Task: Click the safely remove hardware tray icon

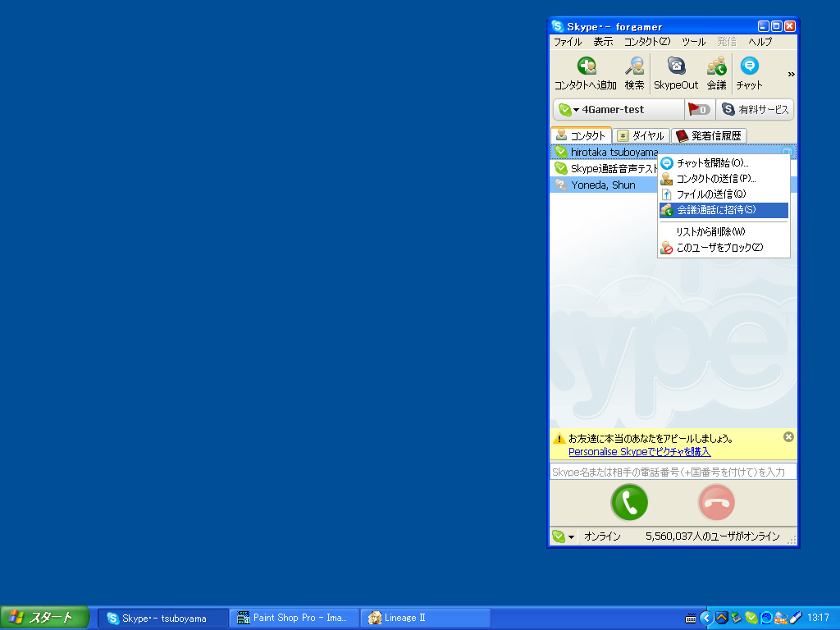Action: click(737, 619)
